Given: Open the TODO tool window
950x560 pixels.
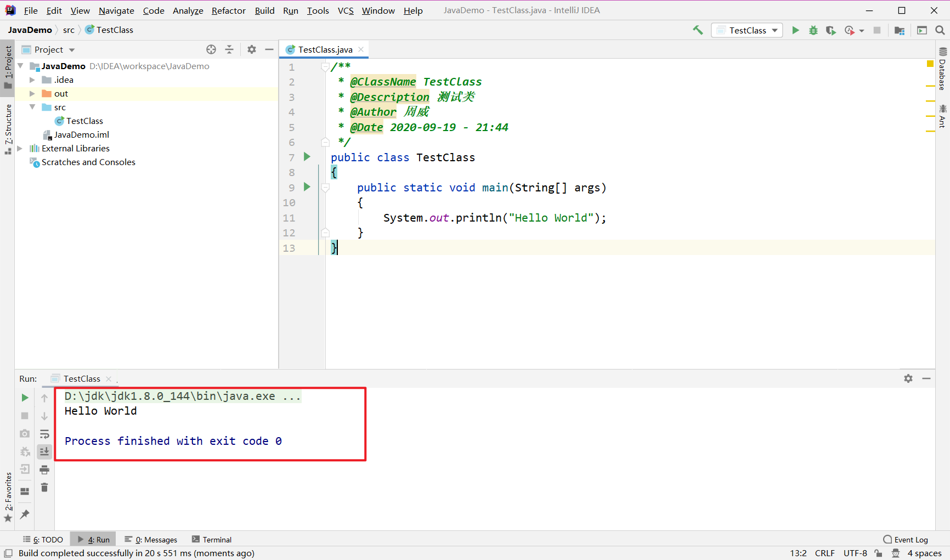Looking at the screenshot, I should point(43,540).
